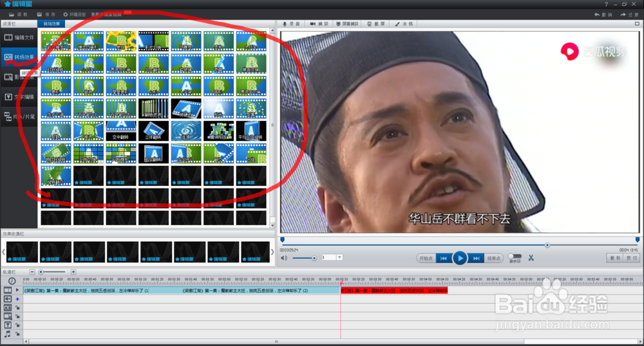644x346 pixels.
Task: Click the 录音 microphone button
Action: point(291,24)
